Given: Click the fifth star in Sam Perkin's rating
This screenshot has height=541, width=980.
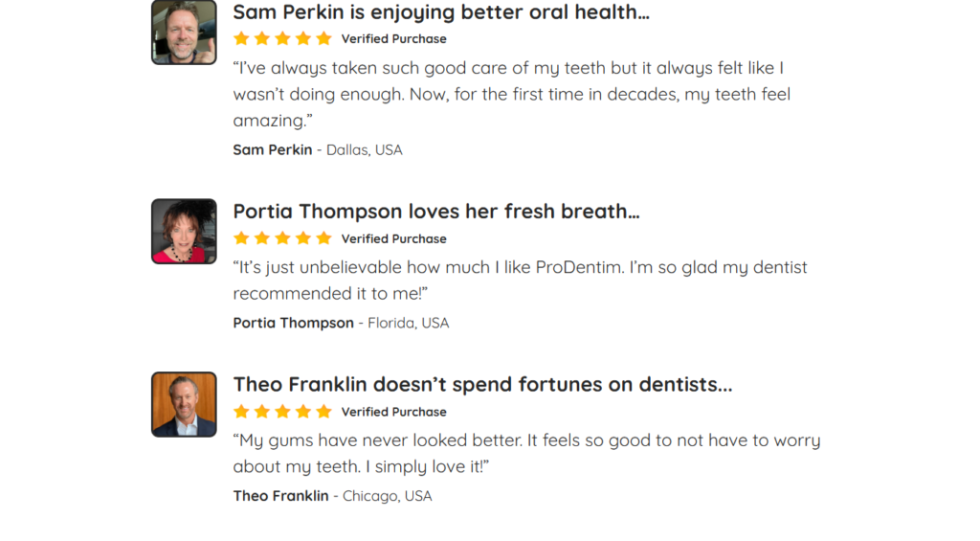Looking at the screenshot, I should click(323, 38).
